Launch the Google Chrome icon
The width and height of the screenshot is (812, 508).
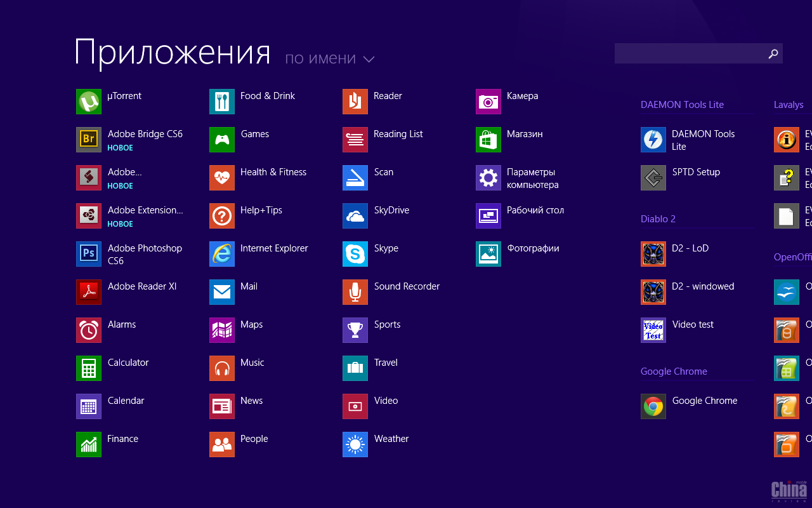coord(653,406)
